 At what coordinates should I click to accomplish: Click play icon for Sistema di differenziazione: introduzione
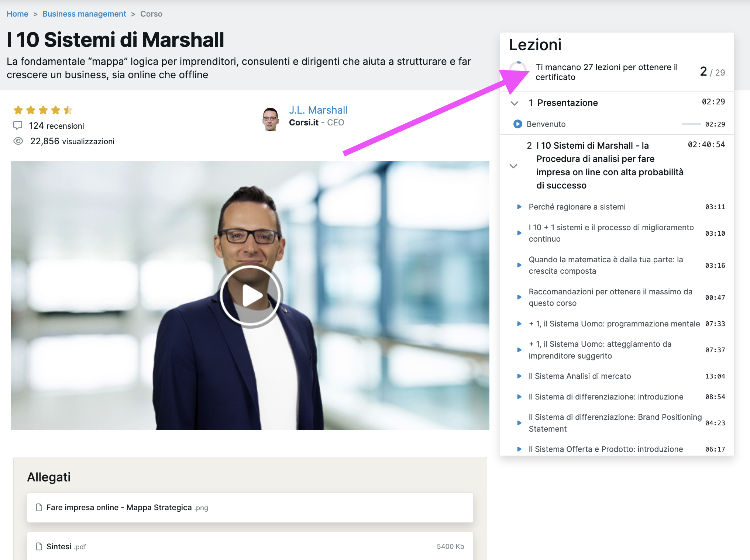point(519,397)
